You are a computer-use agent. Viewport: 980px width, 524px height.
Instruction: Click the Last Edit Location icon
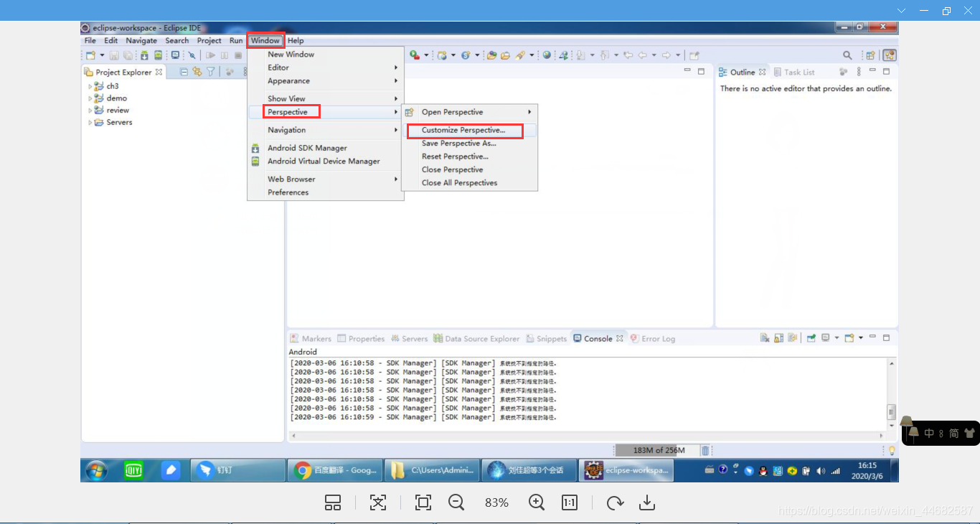click(x=628, y=55)
